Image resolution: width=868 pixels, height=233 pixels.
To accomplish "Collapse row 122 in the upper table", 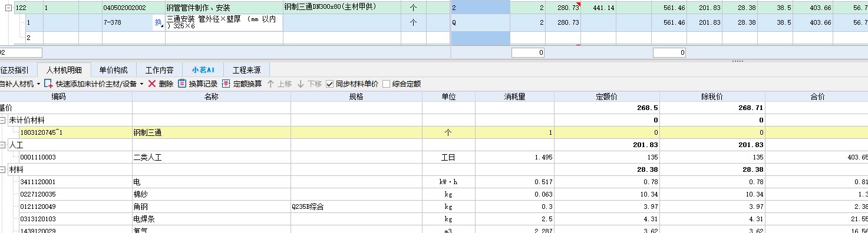I will click(x=8, y=8).
